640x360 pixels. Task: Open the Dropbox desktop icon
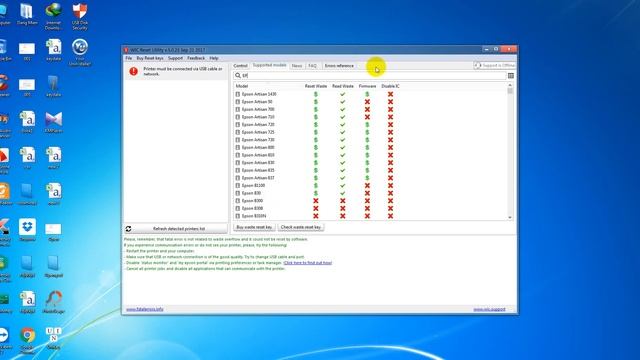click(x=27, y=231)
